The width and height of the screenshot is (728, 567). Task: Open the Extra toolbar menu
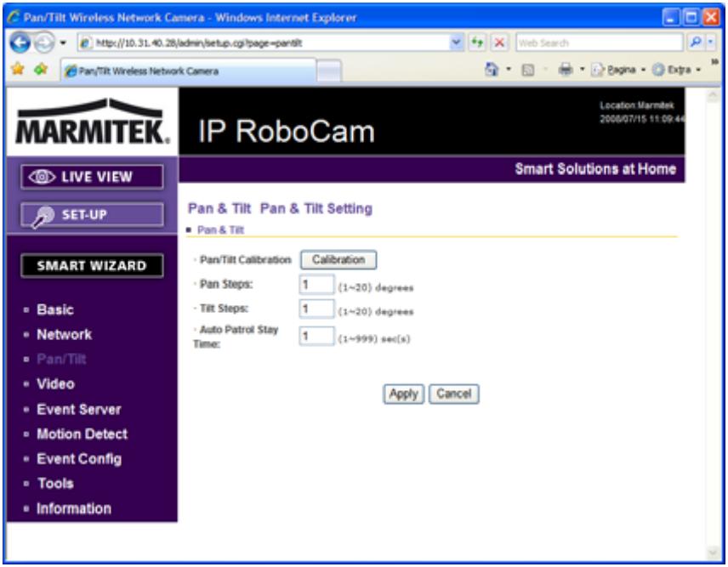[x=677, y=70]
